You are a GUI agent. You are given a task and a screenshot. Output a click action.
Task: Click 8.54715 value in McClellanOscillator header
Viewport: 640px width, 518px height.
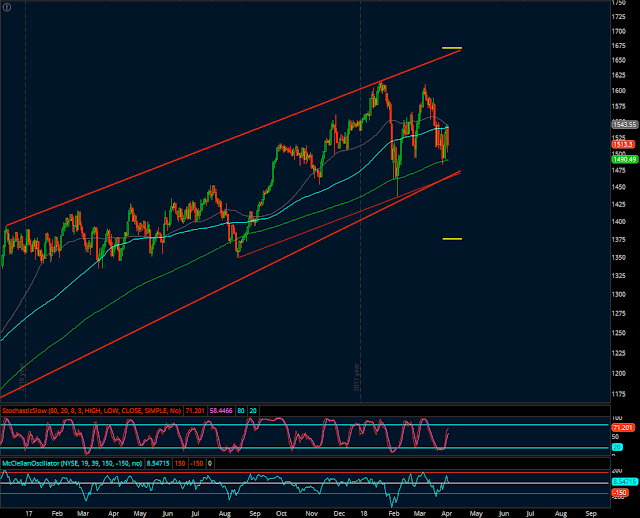(x=158, y=463)
